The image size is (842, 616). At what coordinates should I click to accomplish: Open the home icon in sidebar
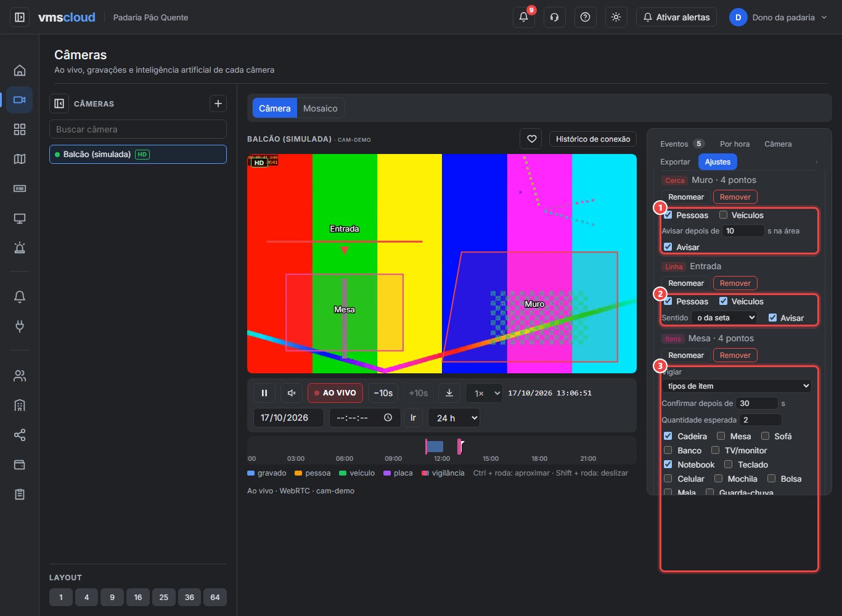[x=20, y=70]
